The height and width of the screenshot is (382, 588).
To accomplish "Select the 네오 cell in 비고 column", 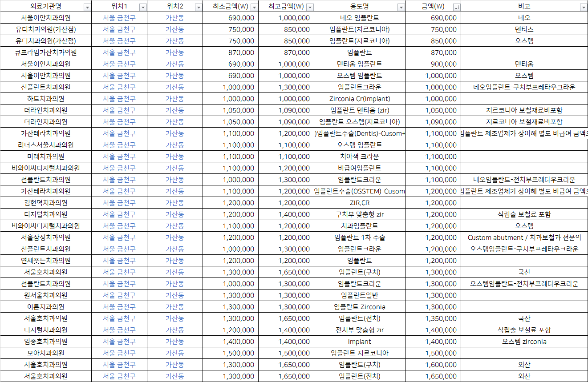I will click(x=524, y=18).
